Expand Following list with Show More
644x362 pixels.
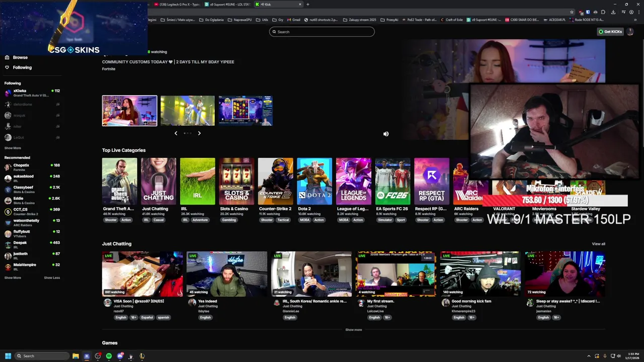click(13, 148)
